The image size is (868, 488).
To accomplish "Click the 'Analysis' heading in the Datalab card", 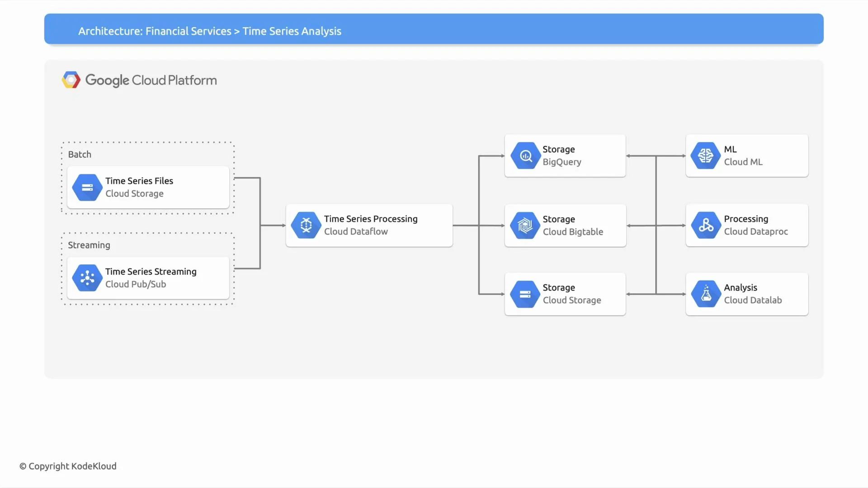I will click(741, 288).
